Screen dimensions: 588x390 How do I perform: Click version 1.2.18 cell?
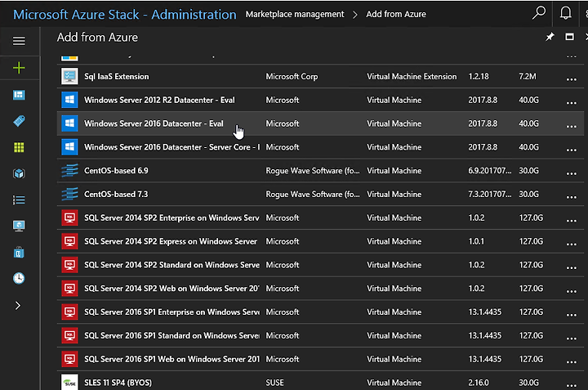[479, 77]
